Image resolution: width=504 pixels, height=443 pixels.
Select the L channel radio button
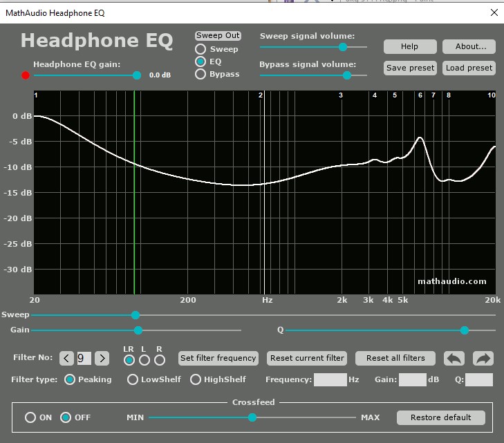[144, 360]
